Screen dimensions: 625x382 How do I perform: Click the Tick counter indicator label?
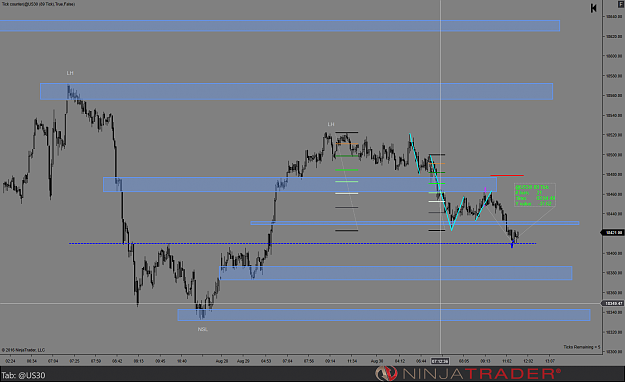tap(38, 4)
